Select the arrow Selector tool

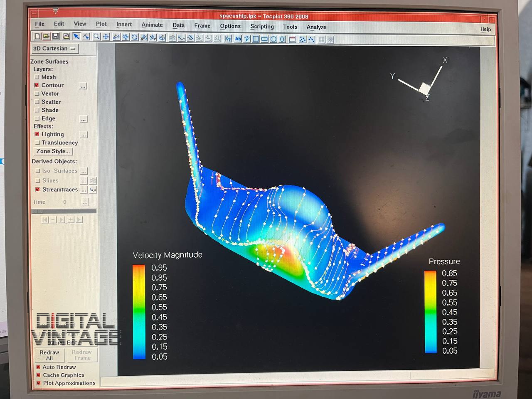click(x=76, y=37)
